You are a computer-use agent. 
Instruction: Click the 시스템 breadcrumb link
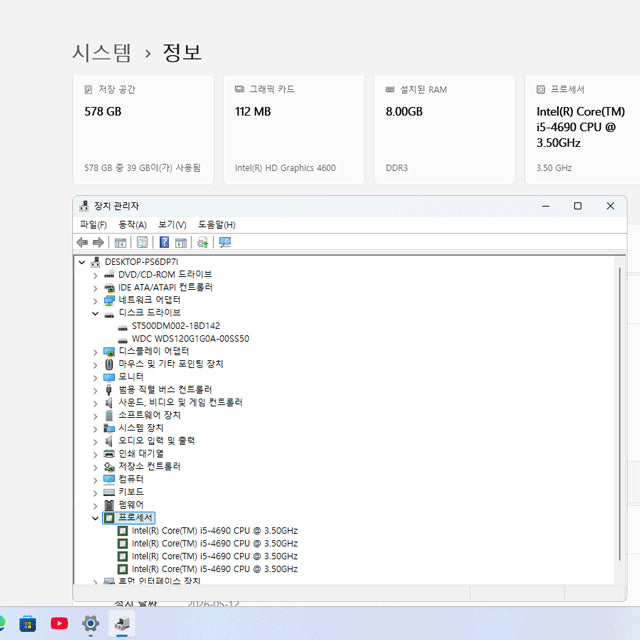(102, 53)
